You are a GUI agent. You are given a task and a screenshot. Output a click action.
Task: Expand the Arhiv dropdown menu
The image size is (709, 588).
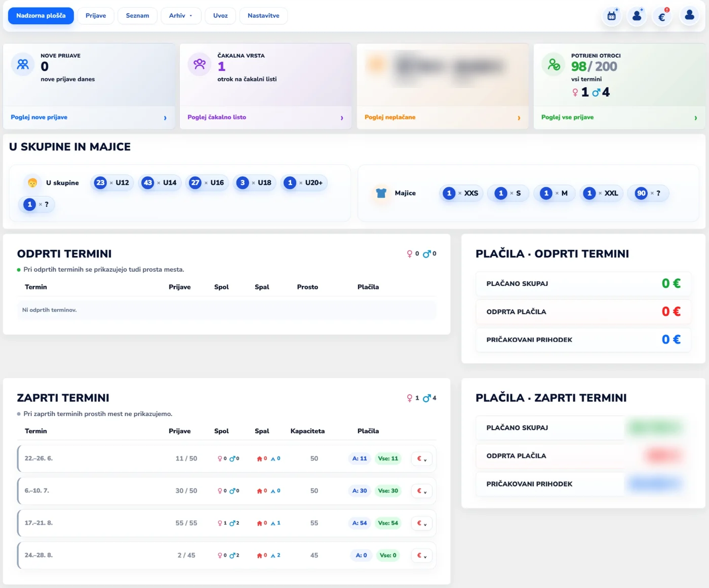coord(181,16)
